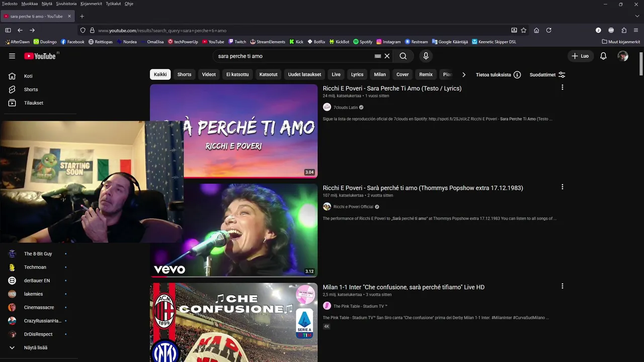The image size is (644, 362).
Task: Open the on-screen keyboard icon in search
Action: pyautogui.click(x=378, y=56)
